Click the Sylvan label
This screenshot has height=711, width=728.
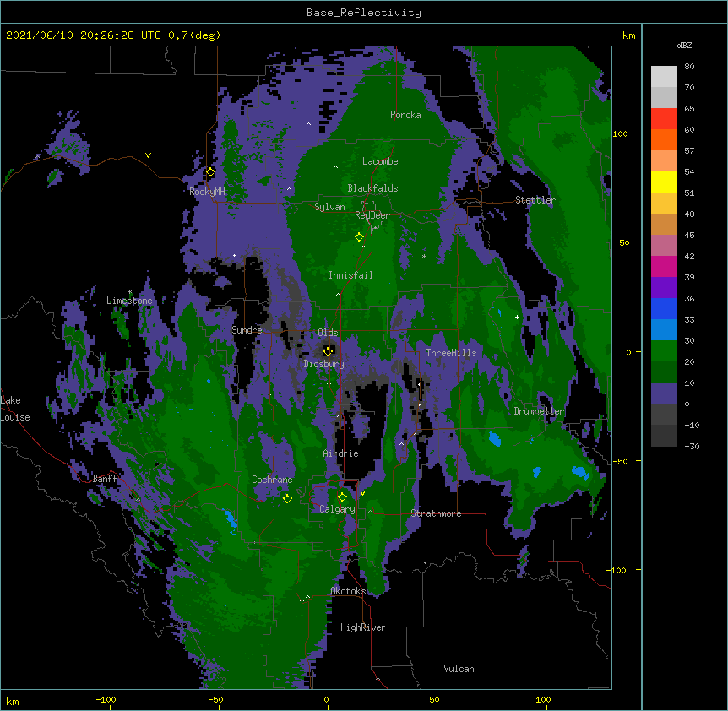click(x=329, y=207)
